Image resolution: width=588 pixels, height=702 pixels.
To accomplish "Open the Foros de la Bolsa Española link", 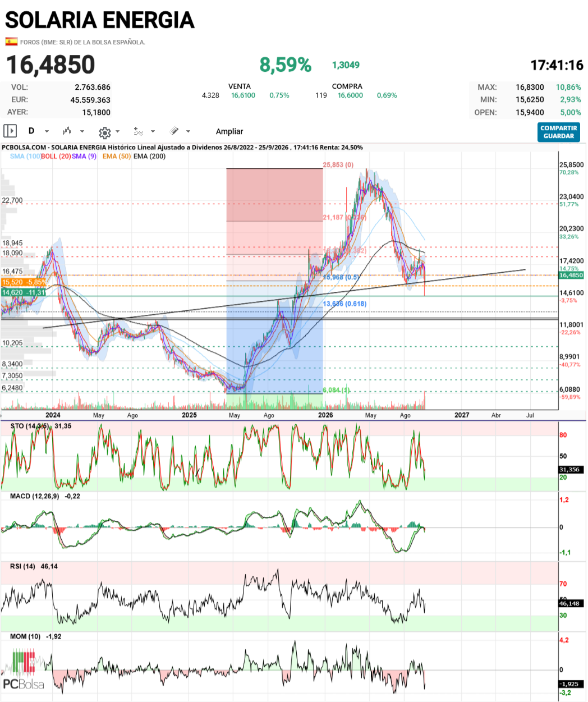I will pyautogui.click(x=82, y=42).
